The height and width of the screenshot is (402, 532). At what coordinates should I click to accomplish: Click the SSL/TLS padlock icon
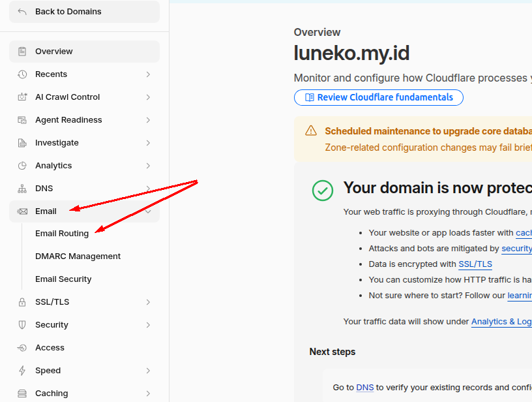(22, 302)
